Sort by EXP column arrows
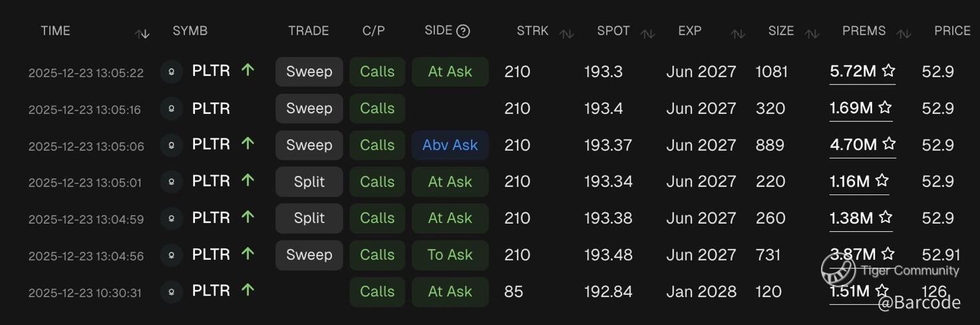Viewport: 980px width, 325px height. click(x=737, y=33)
